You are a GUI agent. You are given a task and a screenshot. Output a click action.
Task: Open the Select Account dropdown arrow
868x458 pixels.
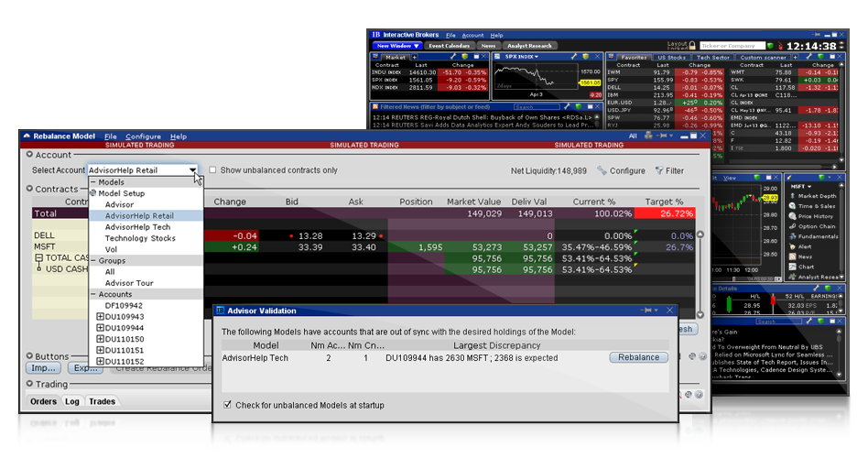193,170
